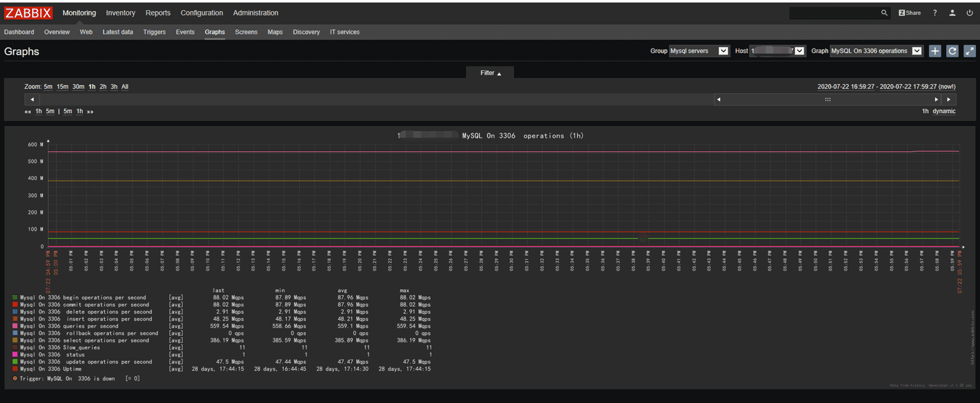Sign out with the power icon
Image resolution: width=980 pixels, height=403 pixels.
969,13
